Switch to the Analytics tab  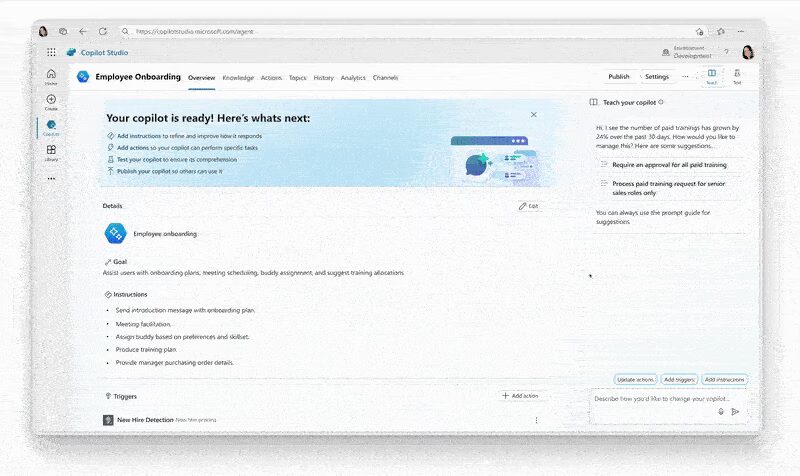[x=353, y=77]
